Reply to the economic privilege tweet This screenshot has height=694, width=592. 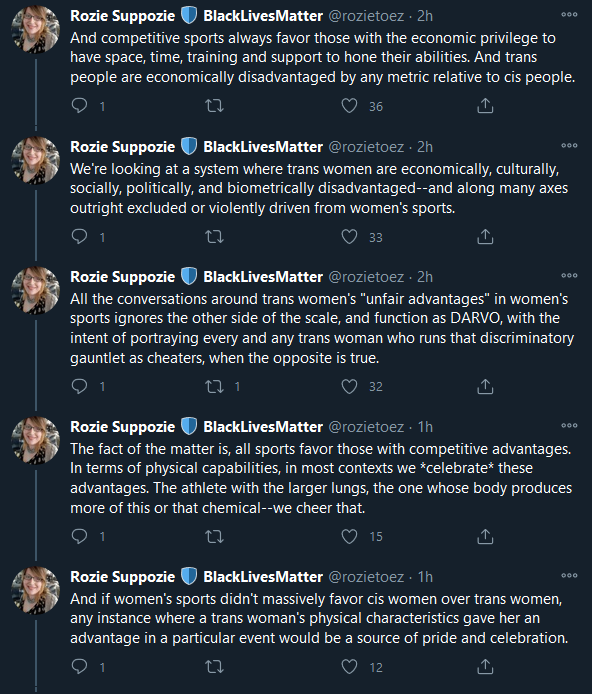80,106
